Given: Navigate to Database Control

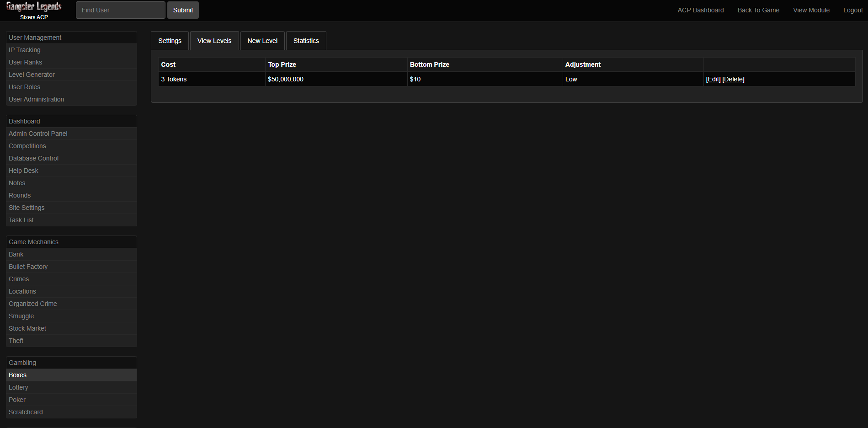Looking at the screenshot, I should point(33,158).
